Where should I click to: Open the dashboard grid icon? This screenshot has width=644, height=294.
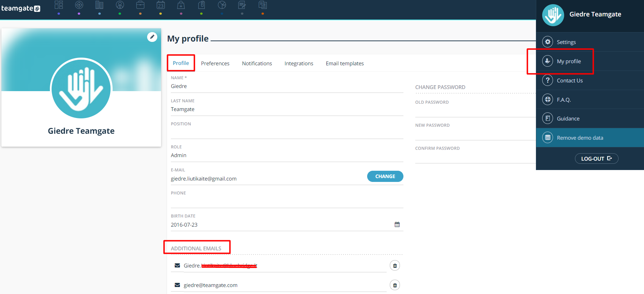(59, 5)
